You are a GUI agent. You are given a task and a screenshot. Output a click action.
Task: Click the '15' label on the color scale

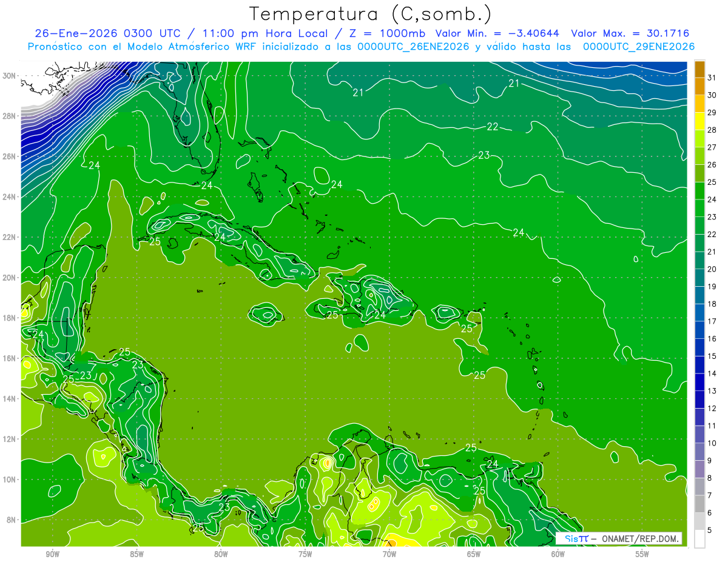(712, 356)
